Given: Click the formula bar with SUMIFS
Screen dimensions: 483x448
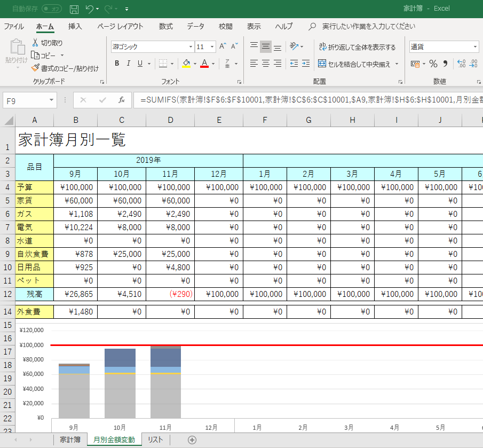Looking at the screenshot, I should (x=308, y=100).
